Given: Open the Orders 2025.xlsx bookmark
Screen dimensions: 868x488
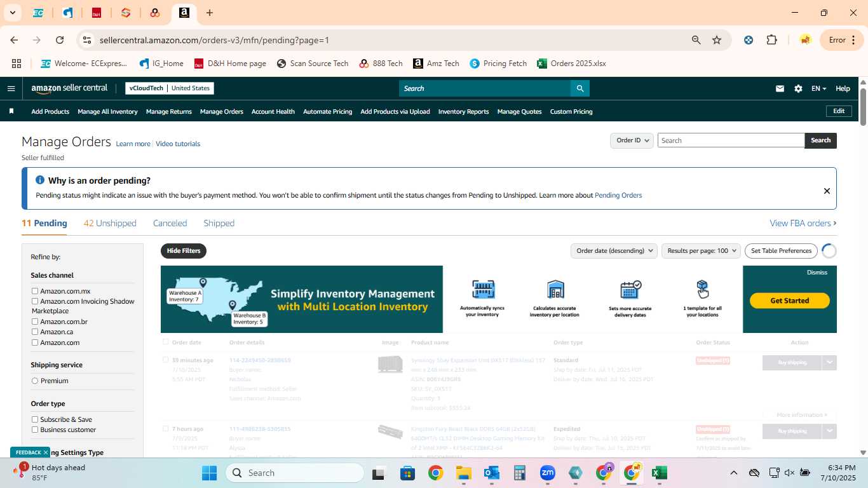Looking at the screenshot, I should tap(571, 64).
